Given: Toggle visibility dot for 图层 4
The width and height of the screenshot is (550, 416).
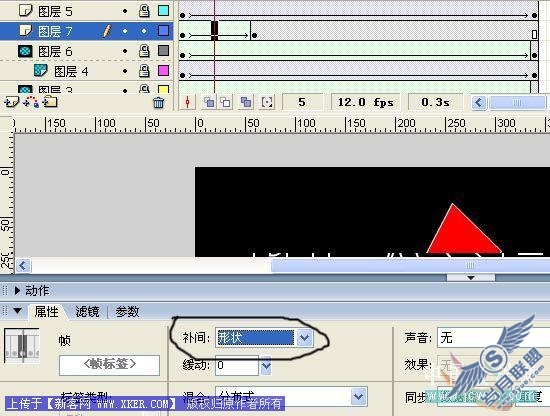Looking at the screenshot, I should coord(125,71).
